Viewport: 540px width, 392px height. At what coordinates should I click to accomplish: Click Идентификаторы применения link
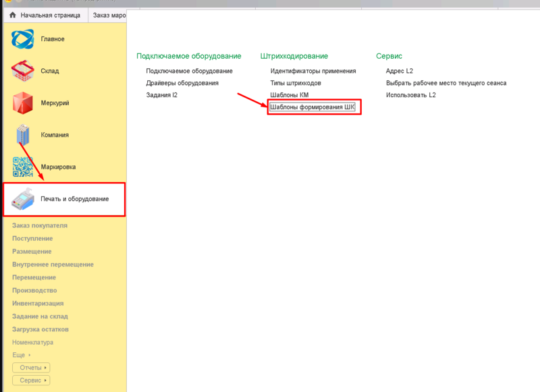(313, 71)
